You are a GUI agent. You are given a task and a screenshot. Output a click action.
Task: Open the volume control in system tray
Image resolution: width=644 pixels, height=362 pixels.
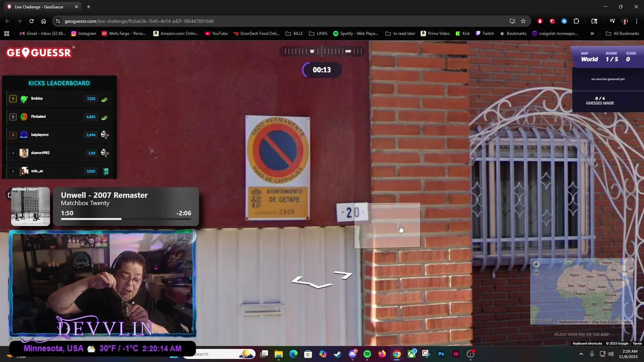click(x=611, y=354)
